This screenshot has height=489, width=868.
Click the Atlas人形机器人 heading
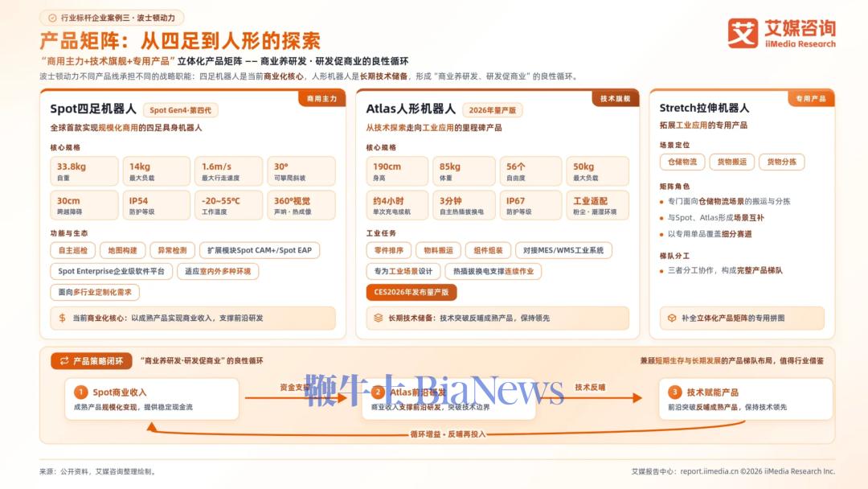[x=411, y=109]
